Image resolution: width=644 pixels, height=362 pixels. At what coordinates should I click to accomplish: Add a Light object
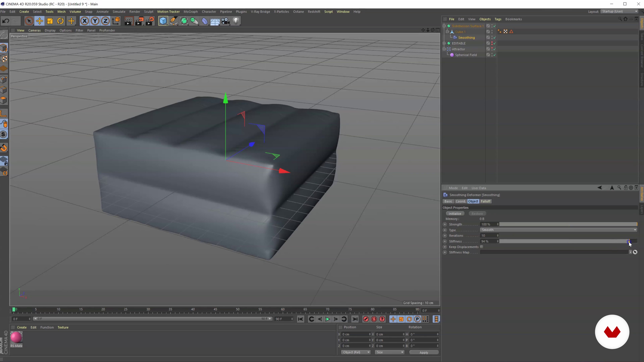tap(236, 21)
